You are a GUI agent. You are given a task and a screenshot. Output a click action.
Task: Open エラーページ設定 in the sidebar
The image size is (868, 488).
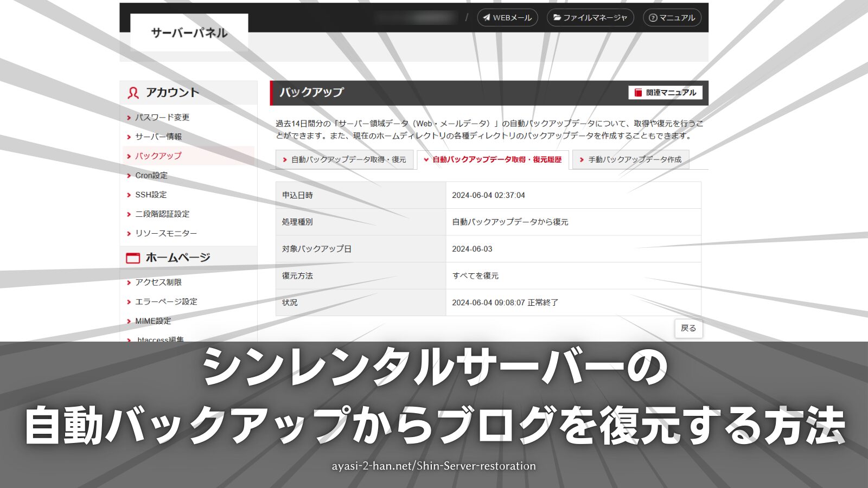(166, 301)
